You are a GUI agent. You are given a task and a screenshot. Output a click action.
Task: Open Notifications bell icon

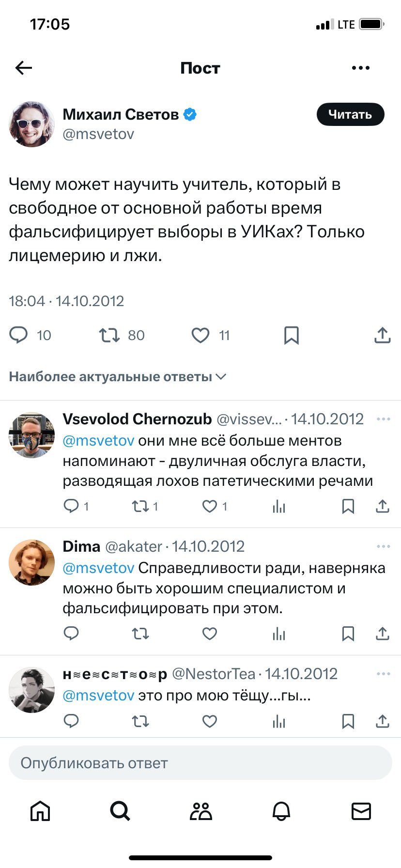pos(281,811)
